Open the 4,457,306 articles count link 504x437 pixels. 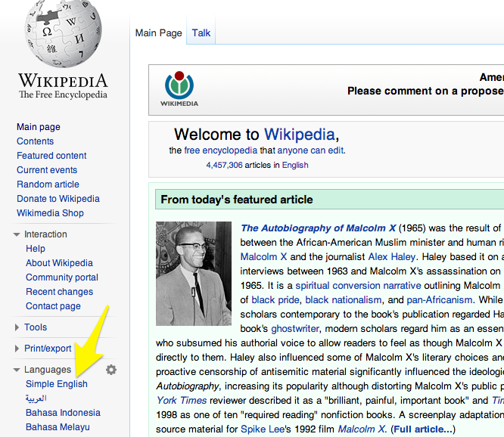point(224,165)
